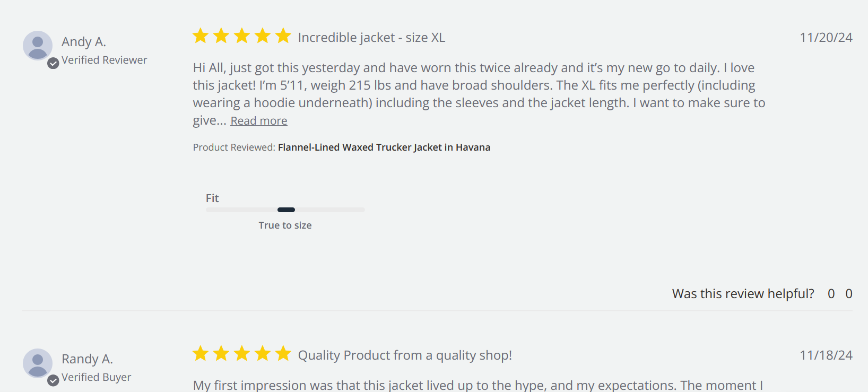This screenshot has height=392, width=868.
Task: Click Randy A.'s profile avatar
Action: point(37,363)
